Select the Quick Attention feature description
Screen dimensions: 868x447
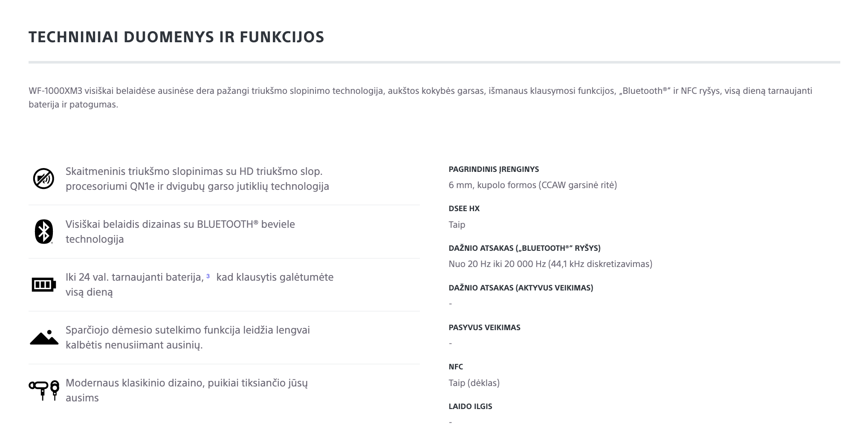pyautogui.click(x=188, y=337)
